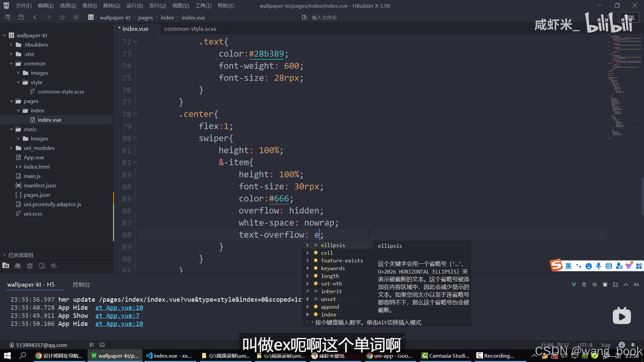Click the Sogou voice input microphone icon
The image size is (644, 362).
point(599,266)
